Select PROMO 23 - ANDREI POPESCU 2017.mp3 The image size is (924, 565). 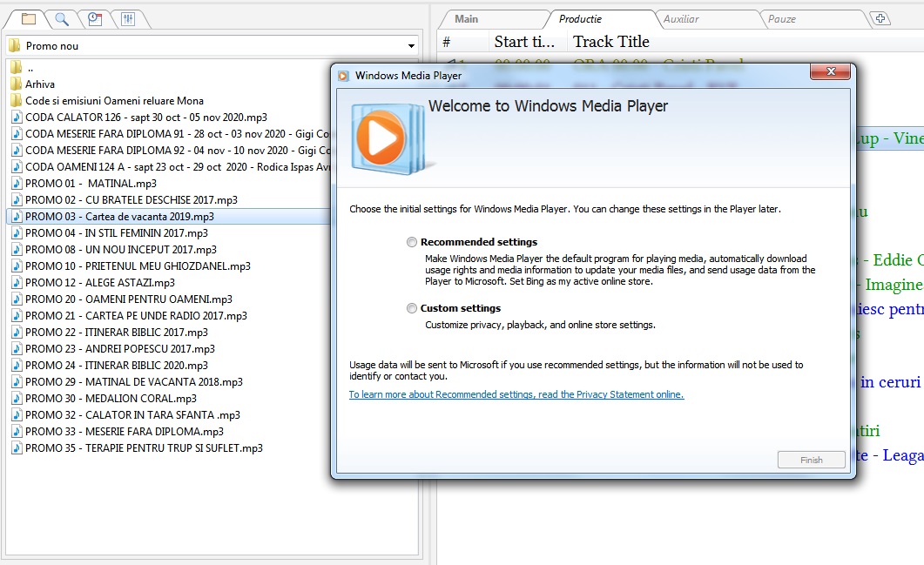[120, 348]
